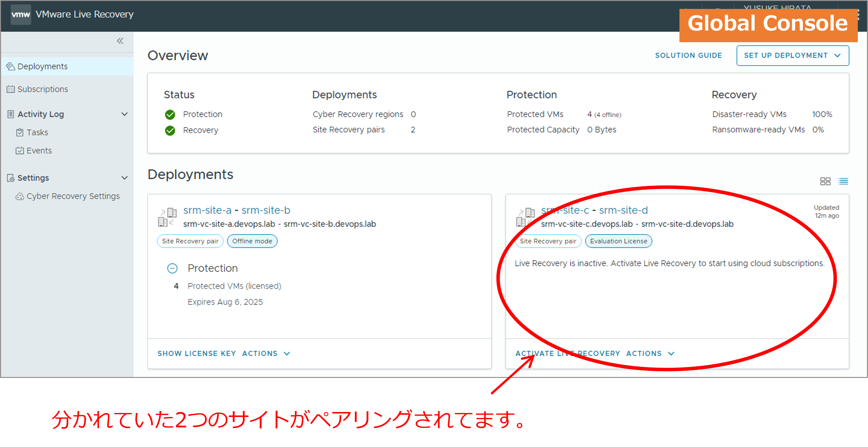The image size is (868, 447).
Task: Click Site Recovery pair badge on srm-site-c card
Action: click(x=548, y=241)
